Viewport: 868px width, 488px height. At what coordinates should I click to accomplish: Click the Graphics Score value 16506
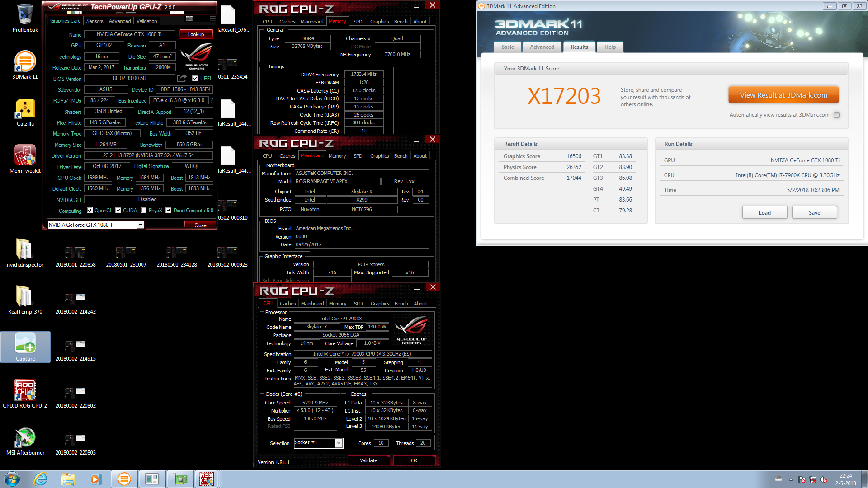574,156
